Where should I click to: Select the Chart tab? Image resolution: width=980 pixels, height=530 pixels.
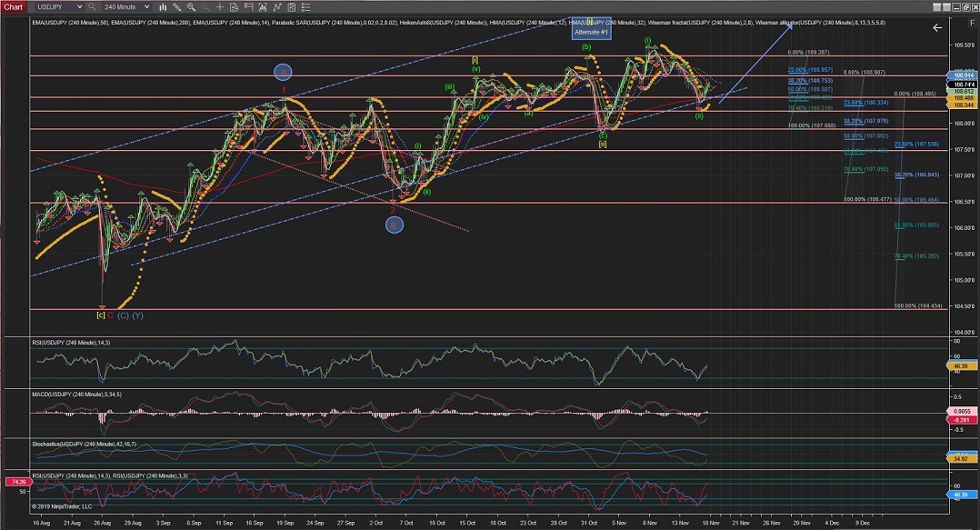pyautogui.click(x=14, y=6)
